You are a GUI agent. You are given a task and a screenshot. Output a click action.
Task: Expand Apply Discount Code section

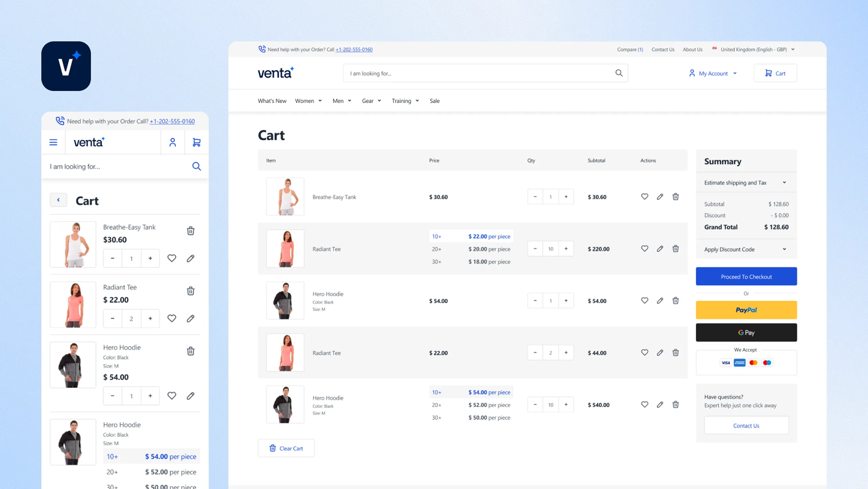[746, 249]
